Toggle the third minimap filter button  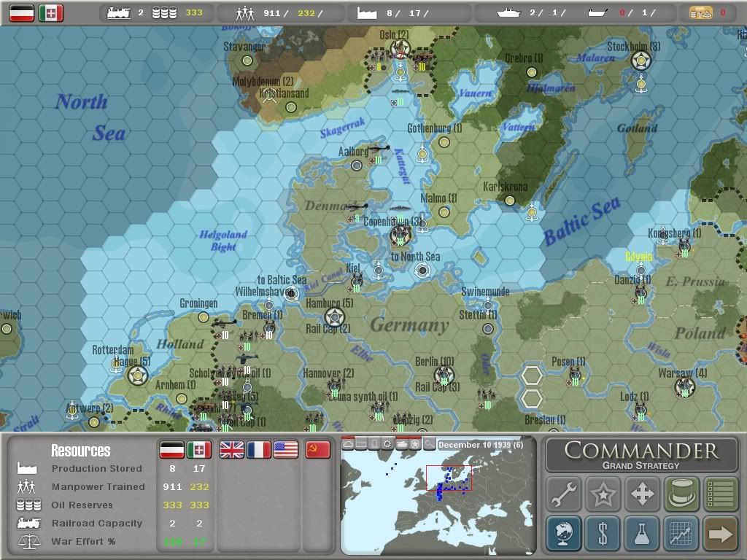pos(374,444)
